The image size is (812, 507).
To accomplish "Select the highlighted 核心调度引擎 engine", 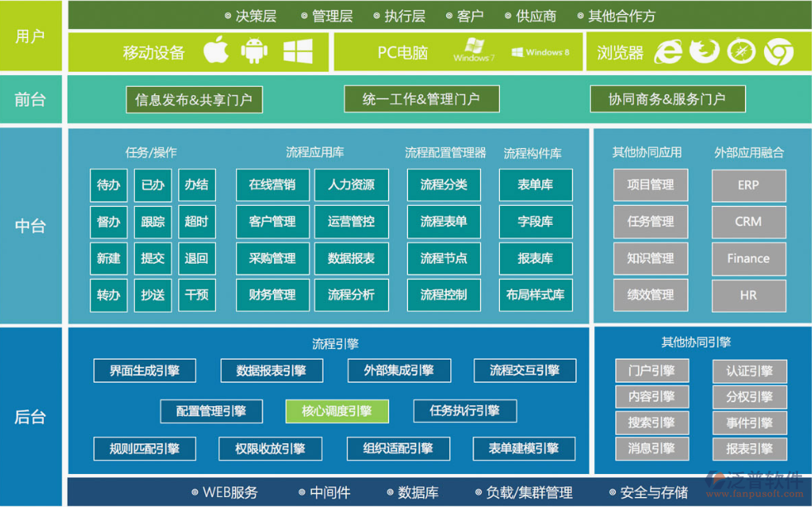I will 336,411.
